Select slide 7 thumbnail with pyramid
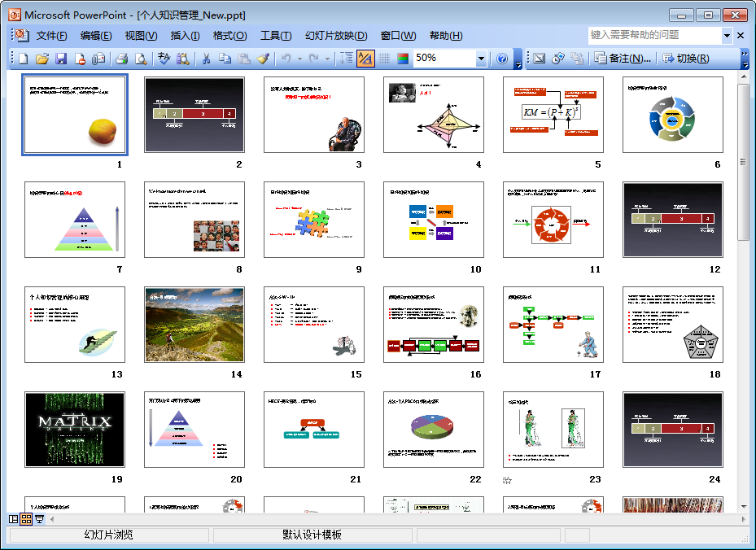This screenshot has width=756, height=550. (75, 220)
